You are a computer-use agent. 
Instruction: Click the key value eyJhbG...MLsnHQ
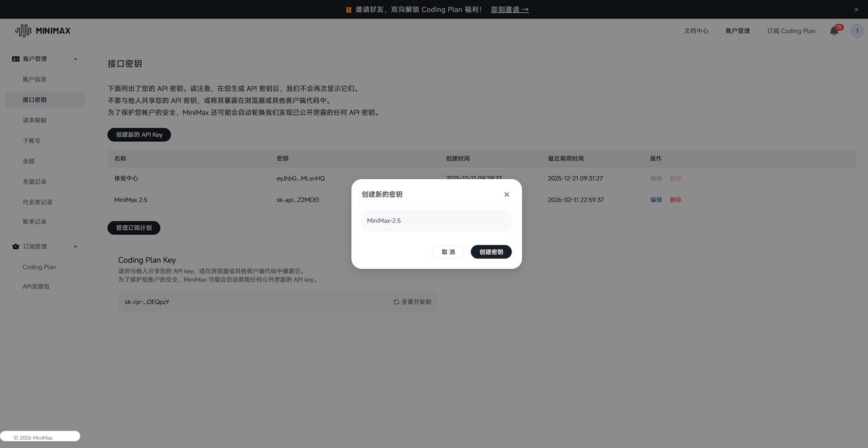tap(300, 178)
